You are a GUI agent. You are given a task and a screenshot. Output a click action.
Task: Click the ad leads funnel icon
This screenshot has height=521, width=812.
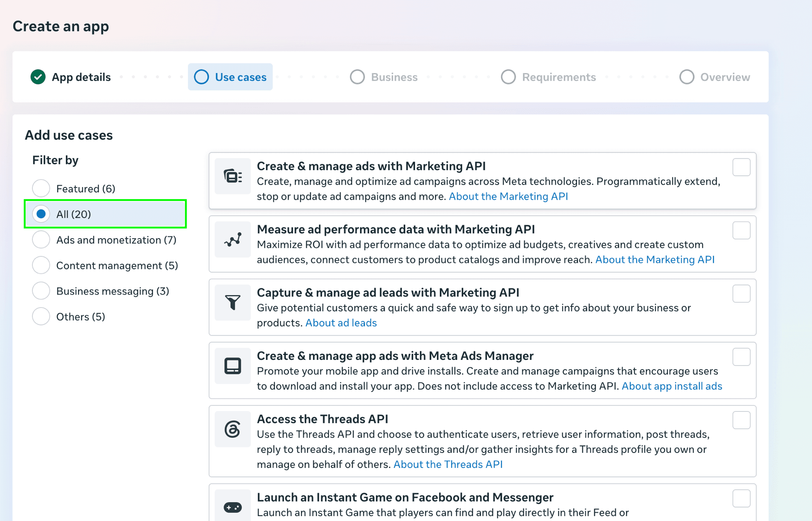coord(233,303)
